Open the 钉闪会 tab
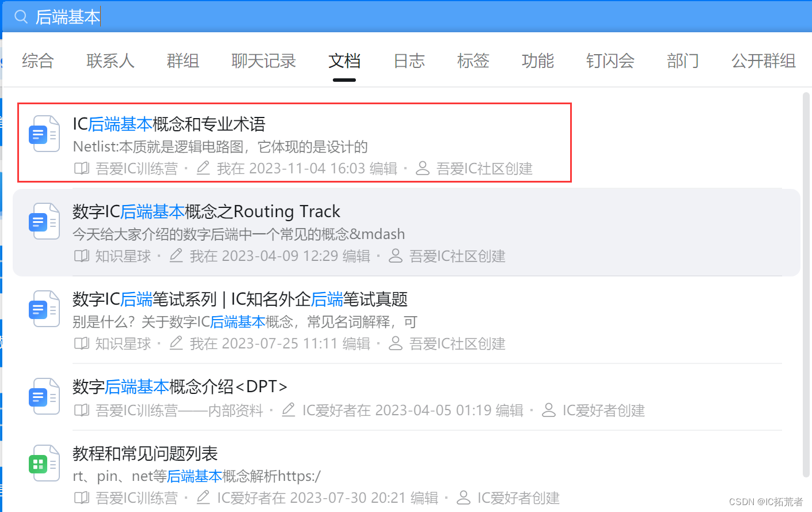The height and width of the screenshot is (512, 812). point(610,61)
